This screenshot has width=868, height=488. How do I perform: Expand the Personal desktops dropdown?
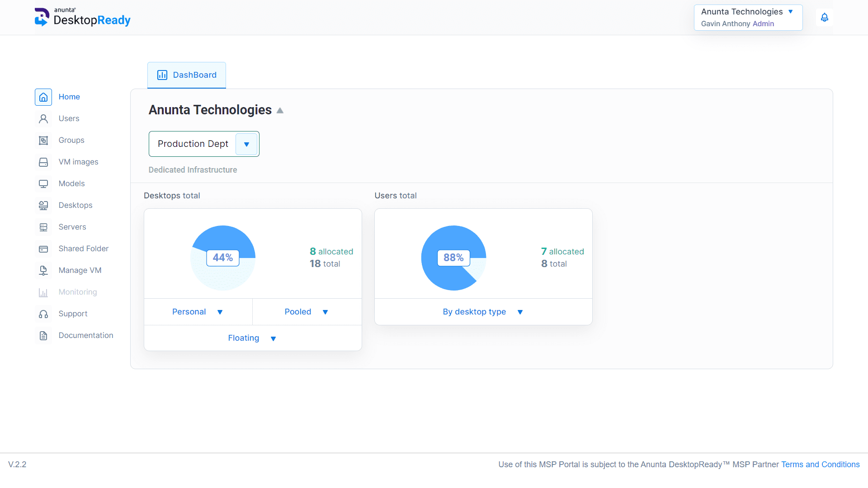[198, 312]
